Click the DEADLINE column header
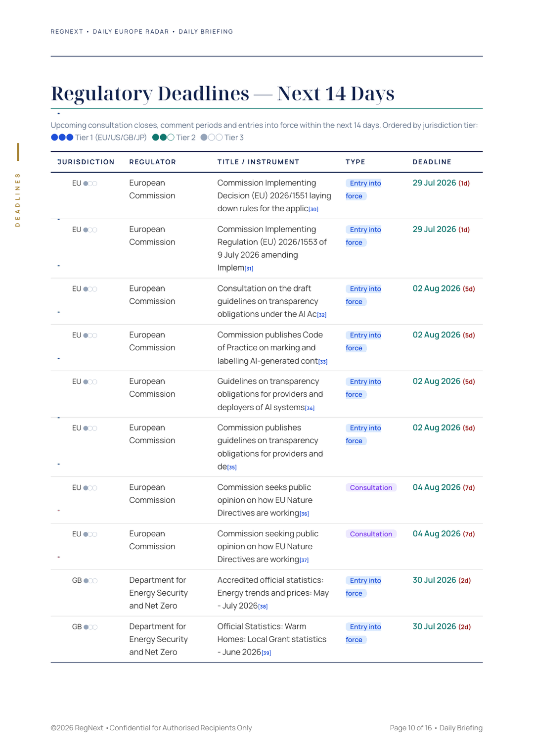This screenshot has width=534, height=756. [x=432, y=162]
